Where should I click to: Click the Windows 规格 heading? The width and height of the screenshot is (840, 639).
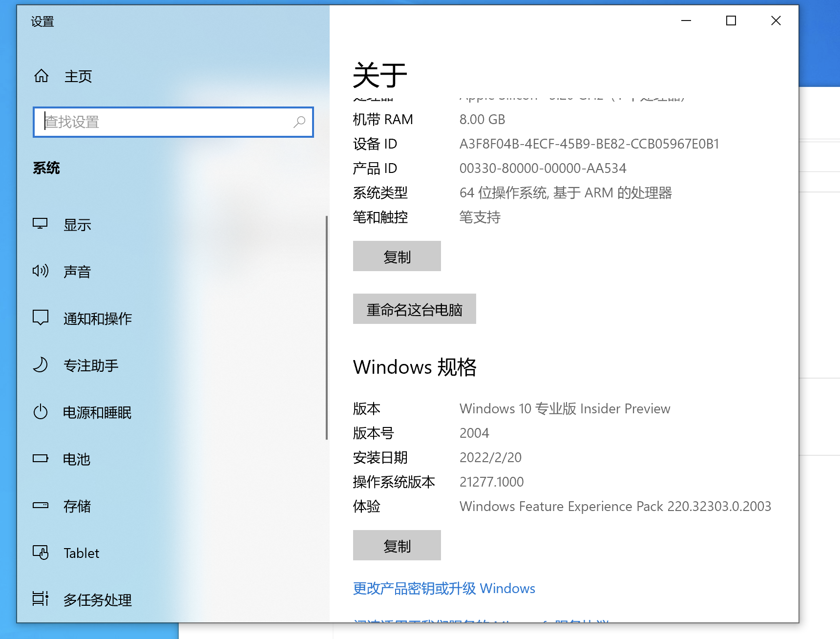click(415, 367)
